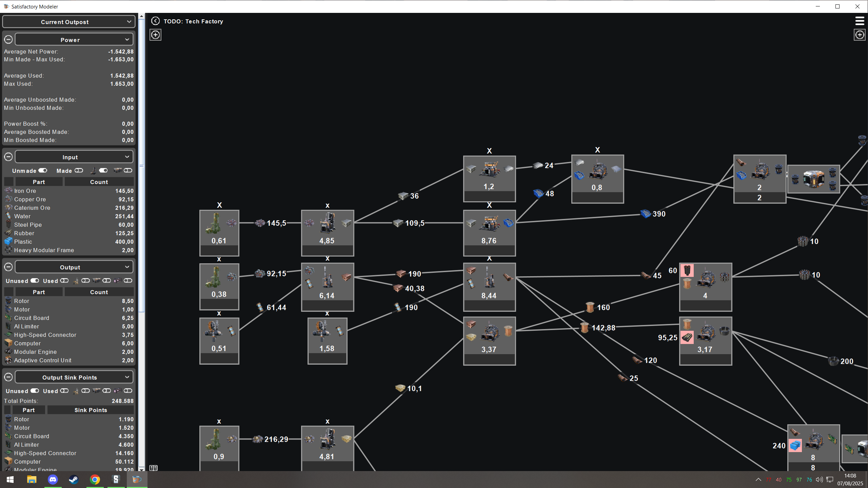Viewport: 868px width, 488px height.
Task: Toggle the Unmade switch in Input
Action: [x=43, y=170]
